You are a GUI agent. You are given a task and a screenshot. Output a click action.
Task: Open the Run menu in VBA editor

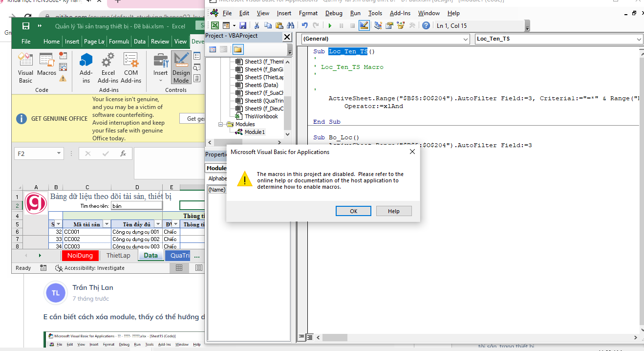point(355,13)
